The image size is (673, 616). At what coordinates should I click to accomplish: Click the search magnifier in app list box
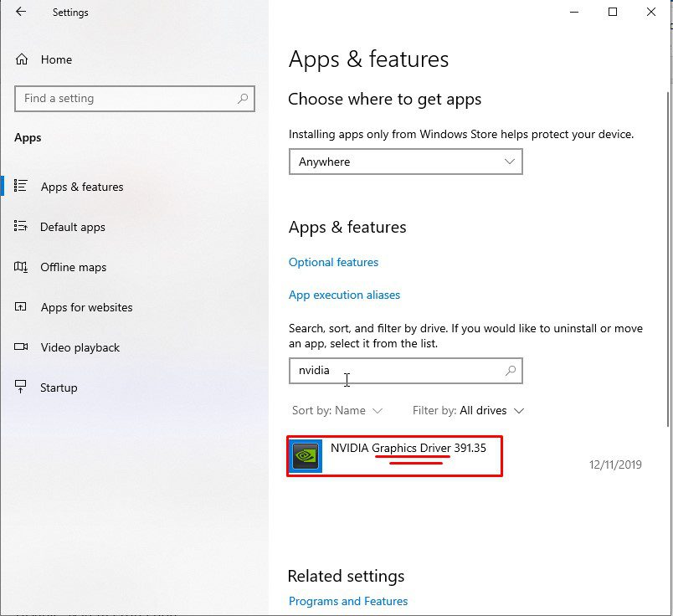click(x=511, y=371)
